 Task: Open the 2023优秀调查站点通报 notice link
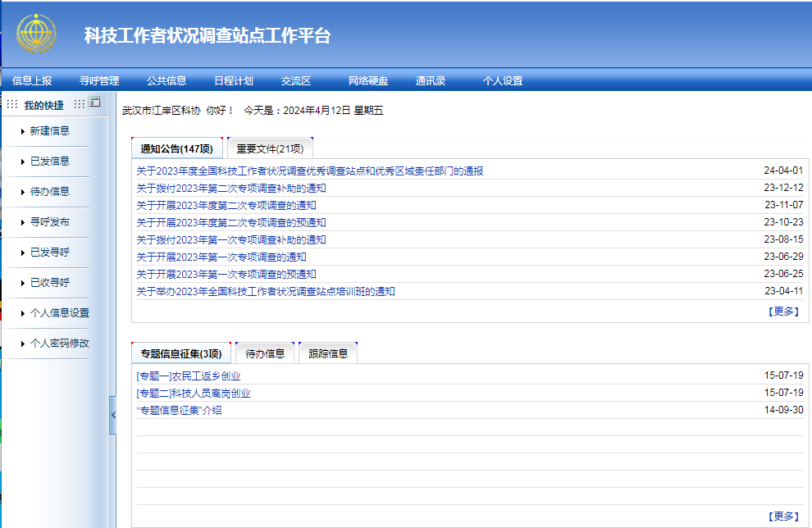[x=309, y=171]
